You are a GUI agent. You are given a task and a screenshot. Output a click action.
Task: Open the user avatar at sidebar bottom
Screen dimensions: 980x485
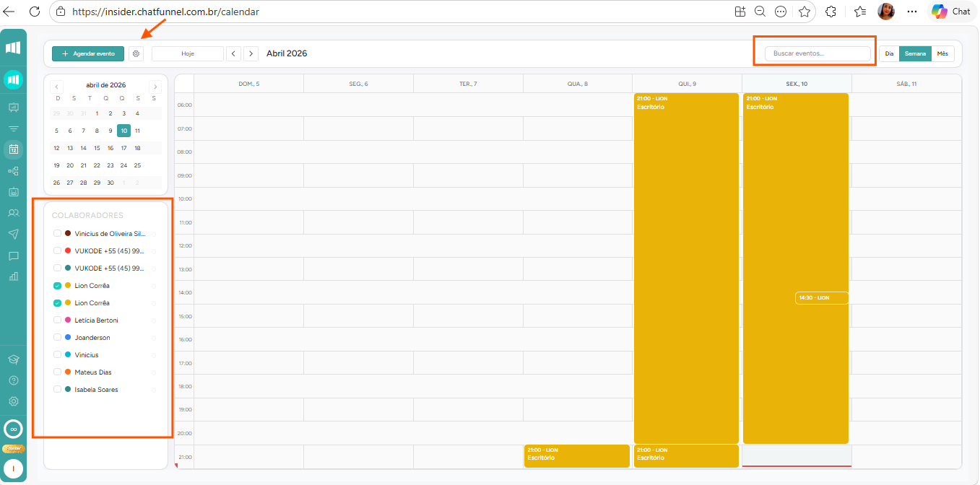click(x=13, y=468)
